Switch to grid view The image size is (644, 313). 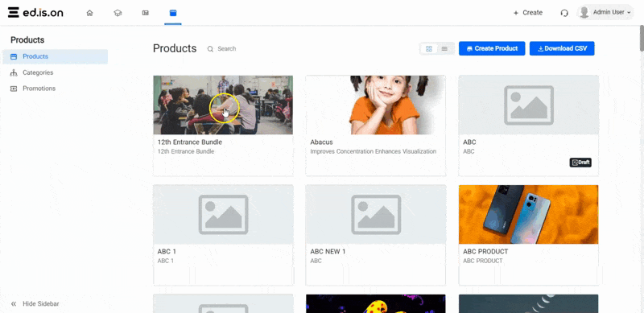click(x=429, y=48)
